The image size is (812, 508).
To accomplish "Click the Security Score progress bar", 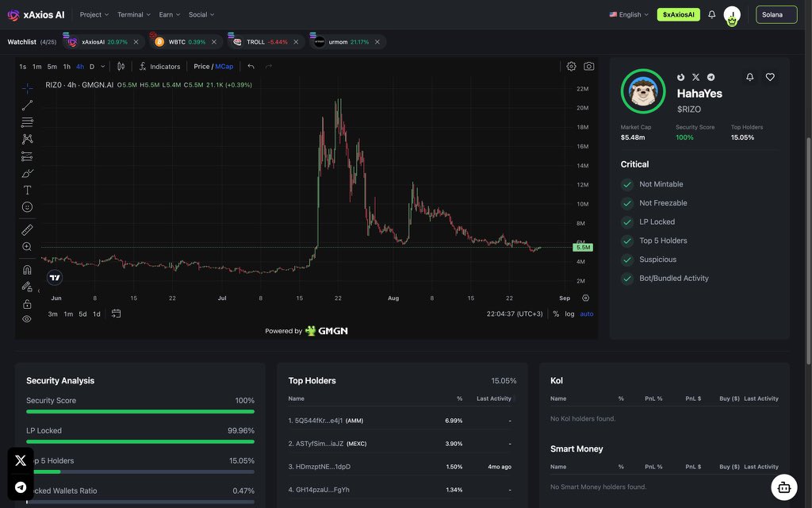I will pyautogui.click(x=140, y=412).
